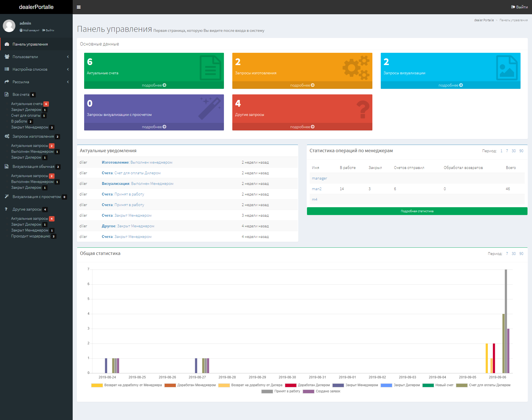Click the dashboard icon next to Панель управления
The image size is (532, 420).
(7, 44)
